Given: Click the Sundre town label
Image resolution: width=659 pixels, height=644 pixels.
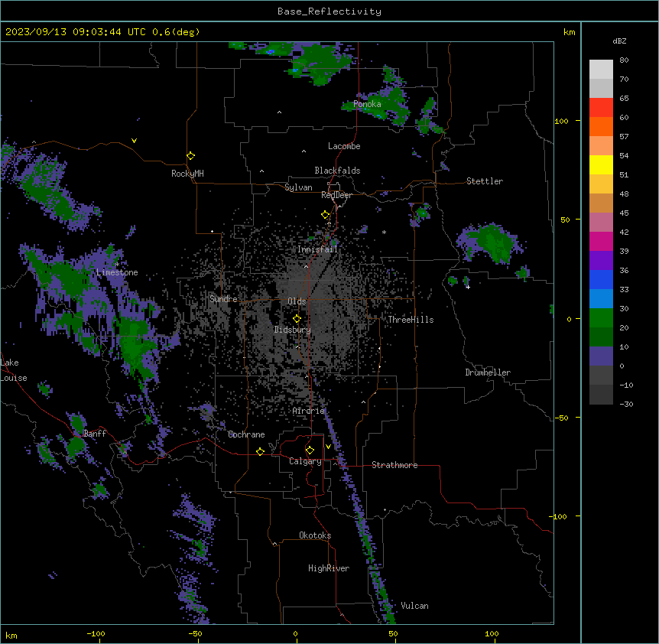Looking at the screenshot, I should pyautogui.click(x=223, y=299).
